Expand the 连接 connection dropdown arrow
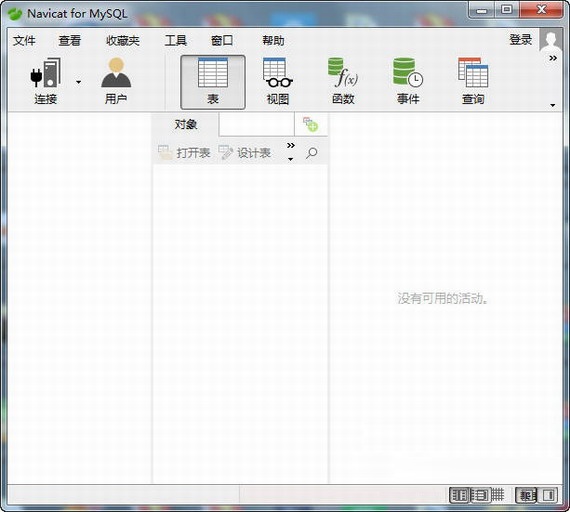 78,82
